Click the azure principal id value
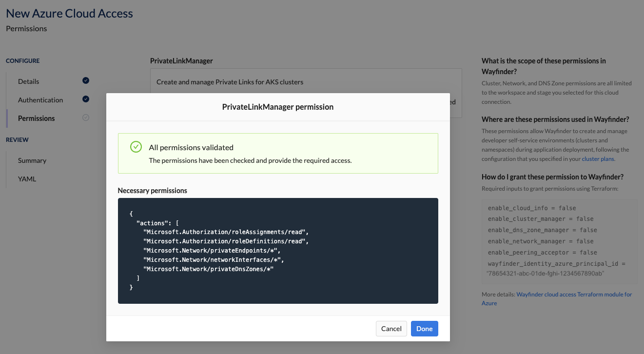The height and width of the screenshot is (354, 644). [546, 274]
